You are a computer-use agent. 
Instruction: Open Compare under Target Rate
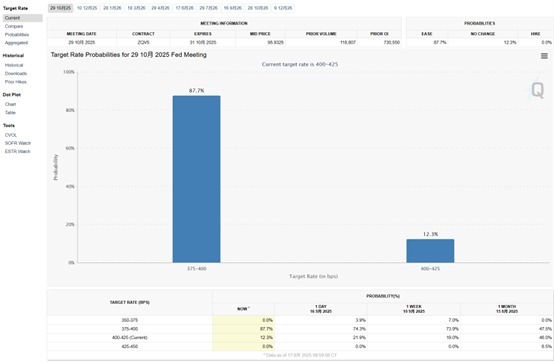[x=14, y=27]
